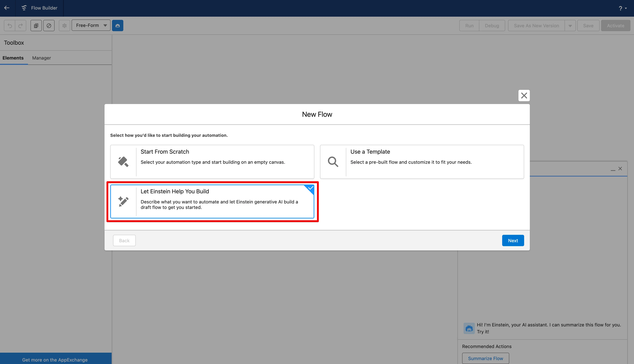Open the Free-Form layout dropdown
634x364 pixels.
click(91, 25)
